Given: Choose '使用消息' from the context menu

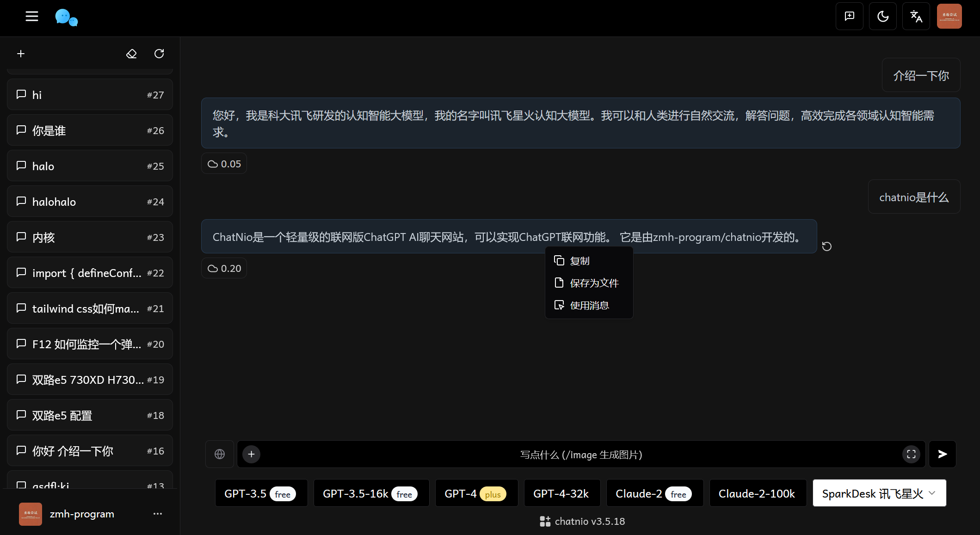Looking at the screenshot, I should click(x=589, y=305).
